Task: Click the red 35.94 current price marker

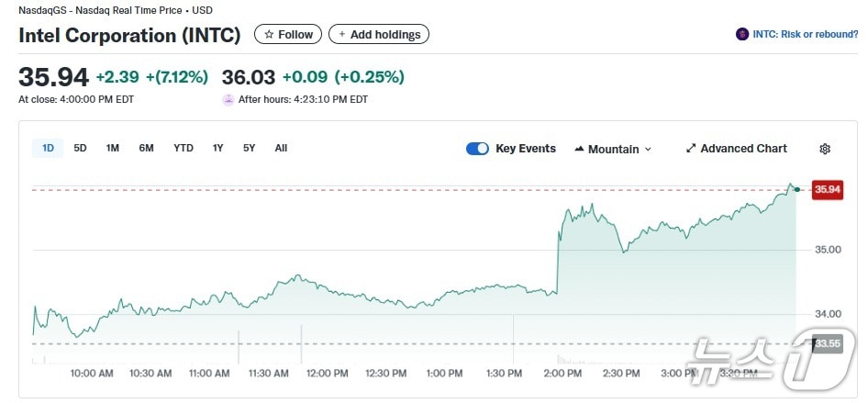Action: tap(827, 190)
